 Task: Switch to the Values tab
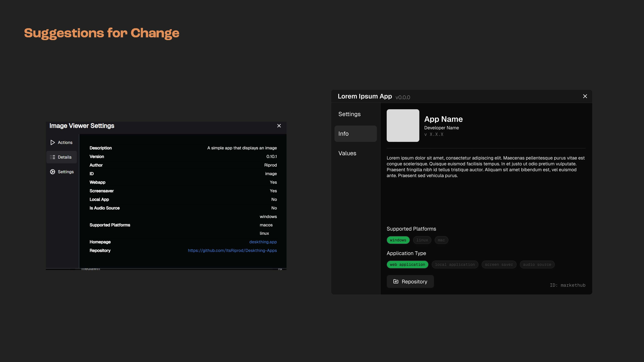coord(347,153)
